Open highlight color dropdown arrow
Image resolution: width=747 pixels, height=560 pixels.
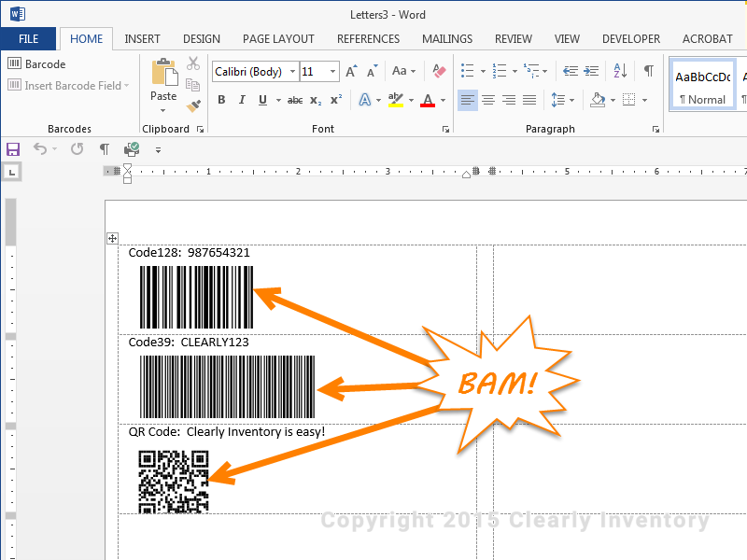coord(411,101)
